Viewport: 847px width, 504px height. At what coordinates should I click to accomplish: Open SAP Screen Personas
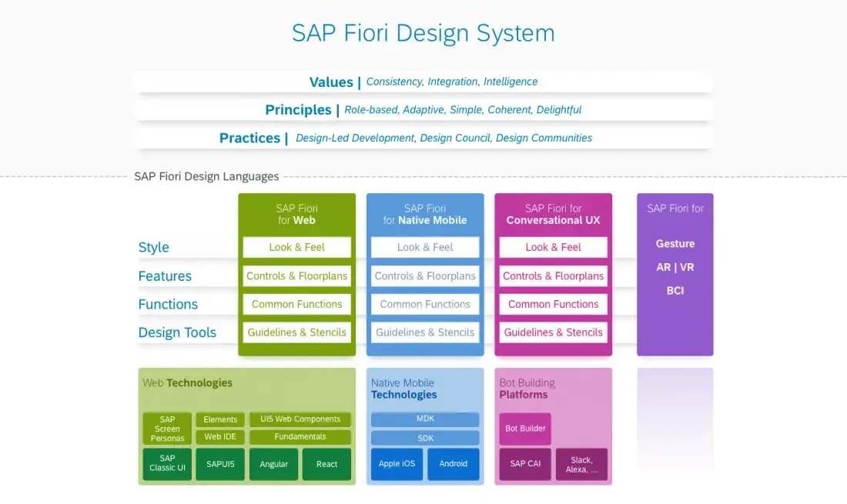pos(167,428)
